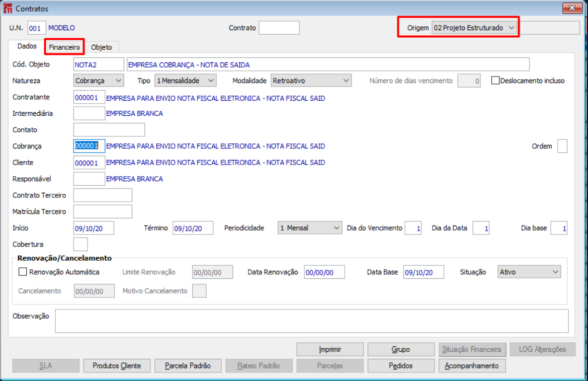The width and height of the screenshot is (588, 381).
Task: Expand the Situação Ativo dropdown
Action: [529, 272]
